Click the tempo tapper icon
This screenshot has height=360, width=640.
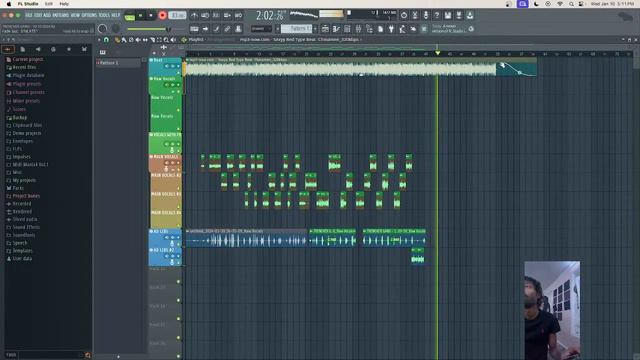pyautogui.click(x=402, y=29)
